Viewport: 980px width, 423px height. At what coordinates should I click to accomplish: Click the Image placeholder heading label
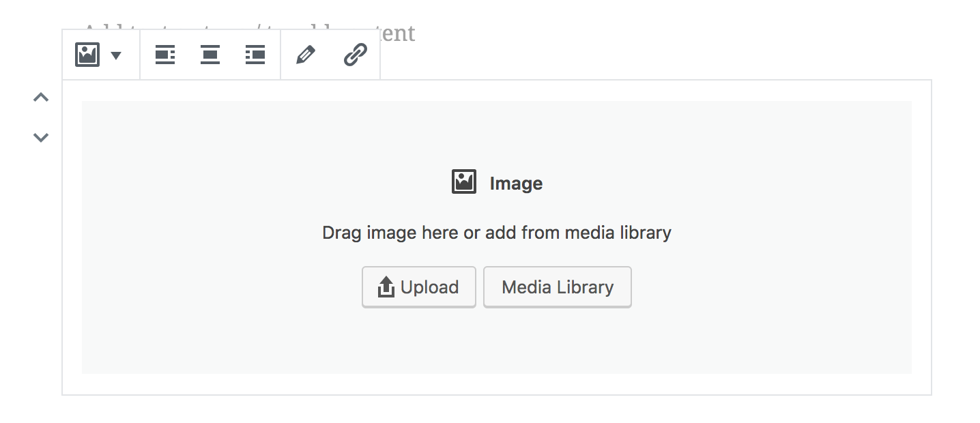click(516, 184)
